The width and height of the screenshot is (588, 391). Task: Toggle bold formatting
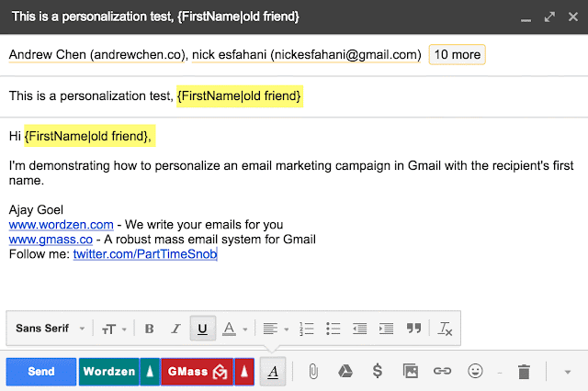pos(150,329)
